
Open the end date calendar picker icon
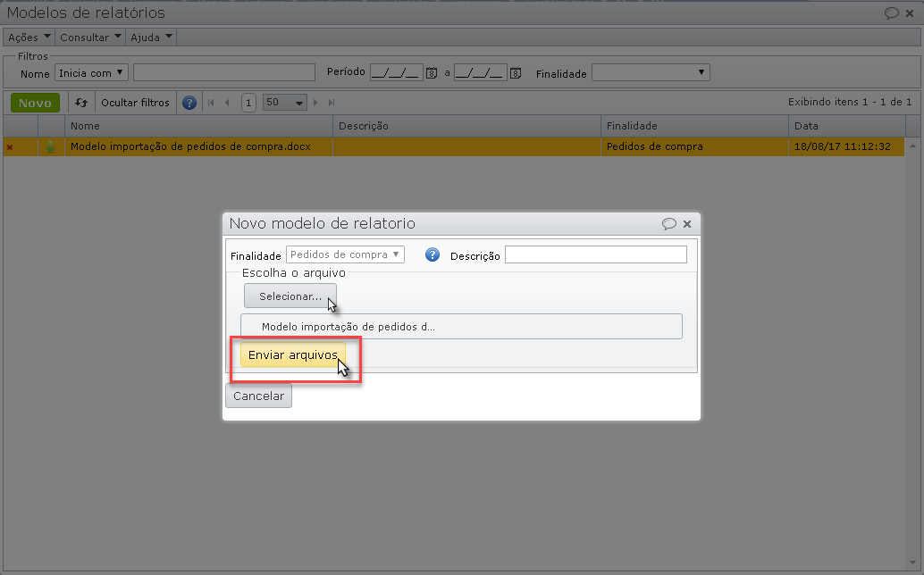516,73
